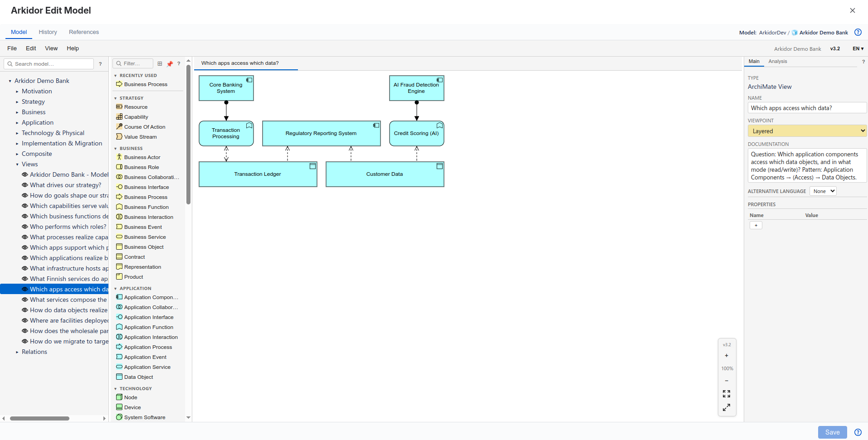Image resolution: width=868 pixels, height=440 pixels.
Task: Click the Save button
Action: tap(832, 432)
